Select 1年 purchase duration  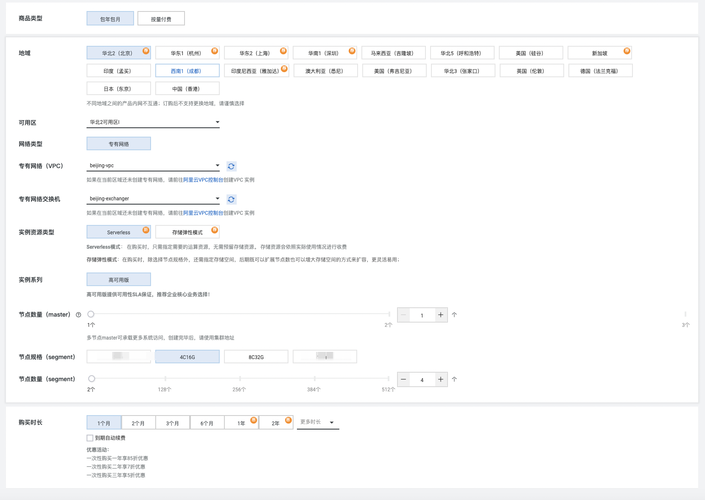pyautogui.click(x=241, y=423)
